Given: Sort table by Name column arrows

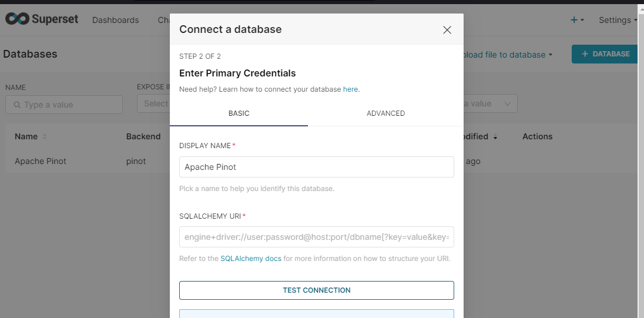Looking at the screenshot, I should point(45,136).
